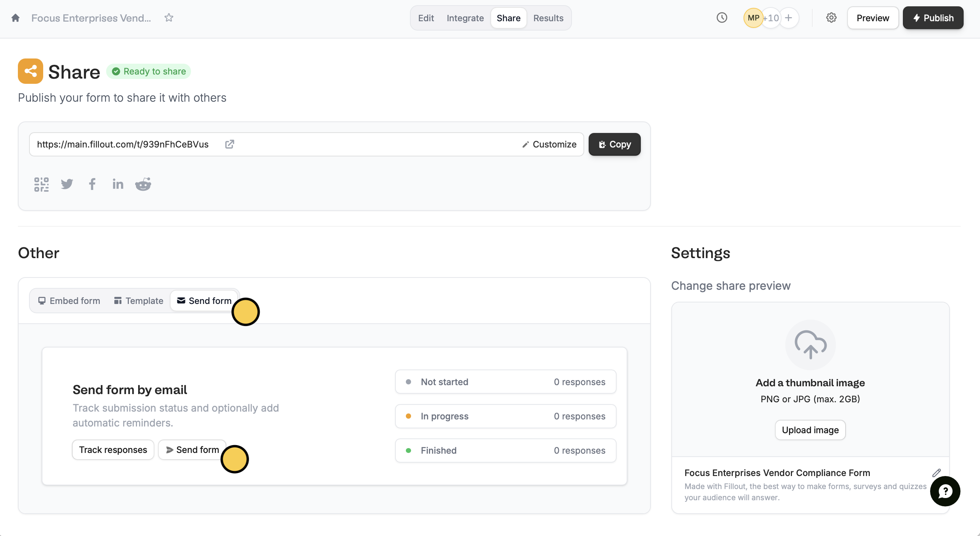Add collaborator with plus button
This screenshot has height=536, width=980.
[x=788, y=18]
